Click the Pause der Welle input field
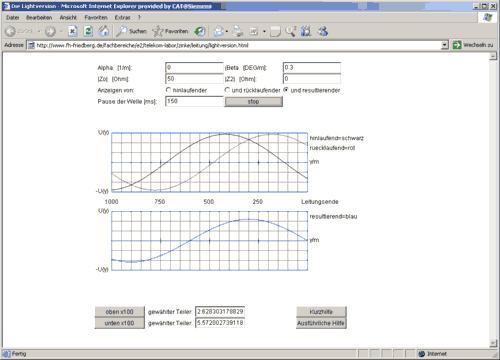500x360 pixels. pyautogui.click(x=194, y=101)
